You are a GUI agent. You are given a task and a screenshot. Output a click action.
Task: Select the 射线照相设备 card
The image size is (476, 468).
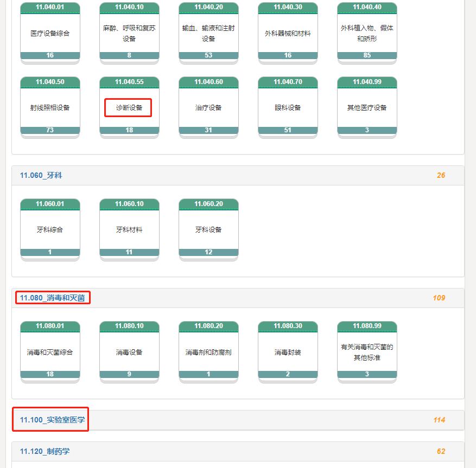[50, 108]
